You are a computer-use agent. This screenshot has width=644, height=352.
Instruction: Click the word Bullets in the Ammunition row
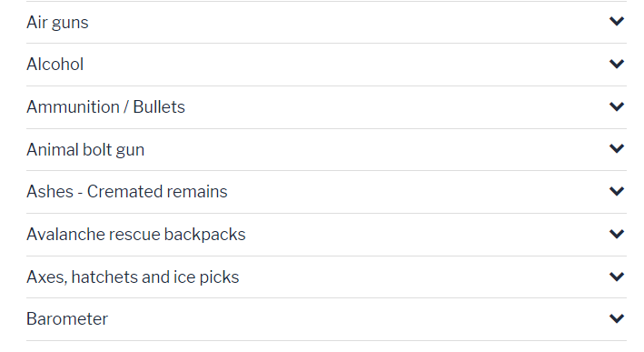click(x=159, y=107)
